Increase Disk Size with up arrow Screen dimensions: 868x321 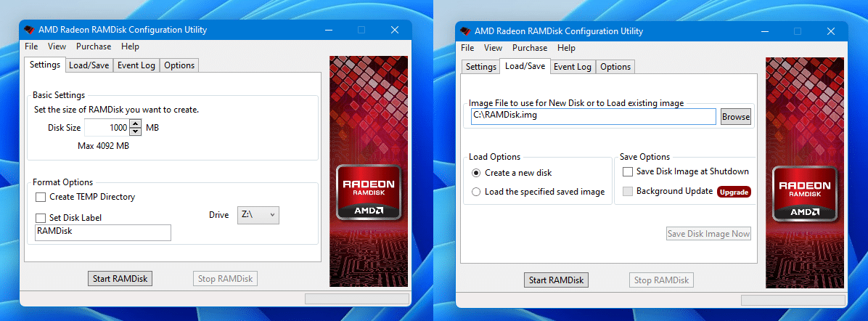tap(136, 124)
